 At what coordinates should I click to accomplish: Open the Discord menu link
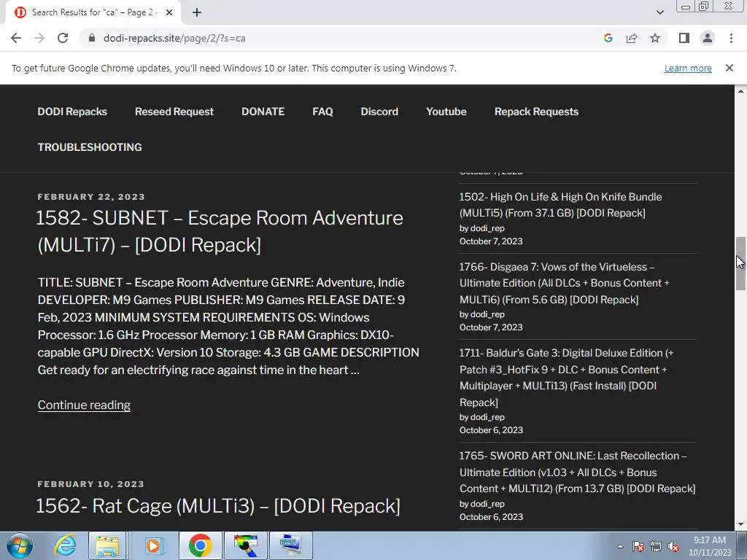(379, 112)
